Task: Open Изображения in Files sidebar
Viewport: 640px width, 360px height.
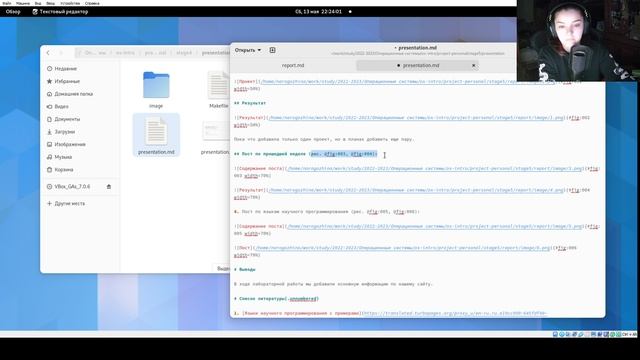Action: coord(80,144)
